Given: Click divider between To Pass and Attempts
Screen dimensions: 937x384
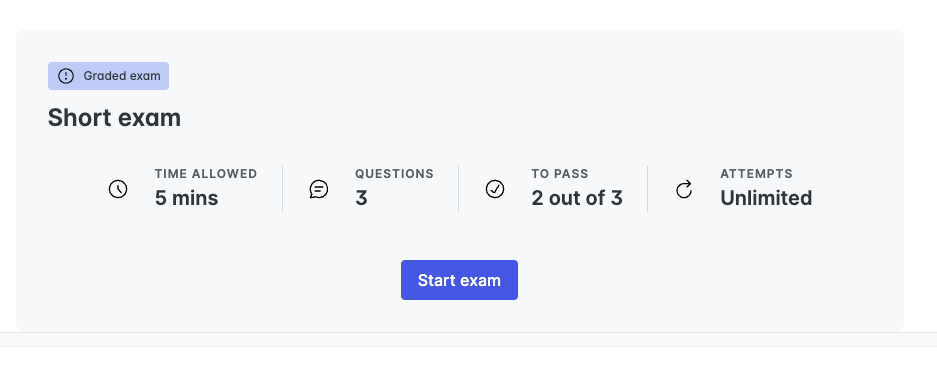Looking at the screenshot, I should click(647, 189).
